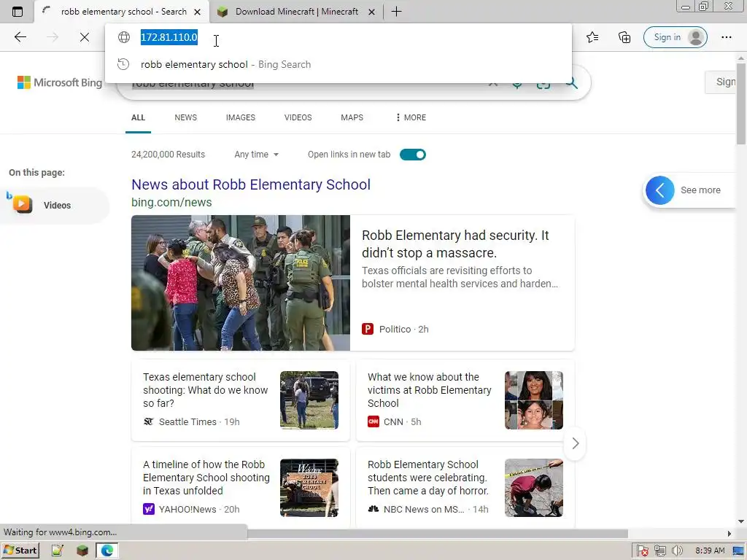The width and height of the screenshot is (747, 560).
Task: Click the Politico source icon
Action: click(368, 329)
